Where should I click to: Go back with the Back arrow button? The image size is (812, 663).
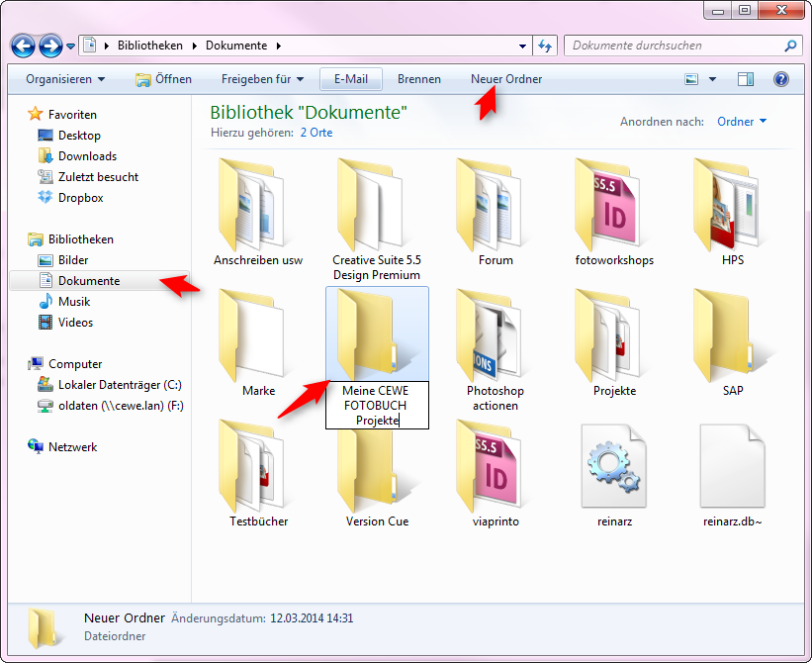tap(23, 47)
